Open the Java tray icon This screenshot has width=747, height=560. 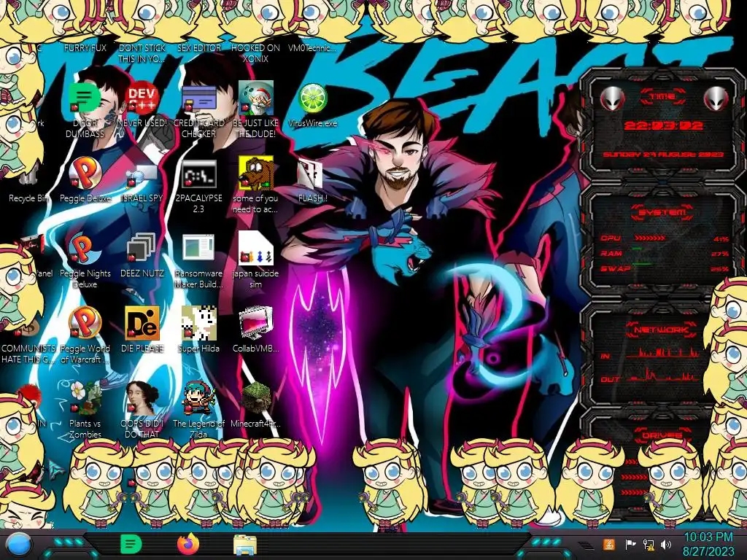[609, 544]
